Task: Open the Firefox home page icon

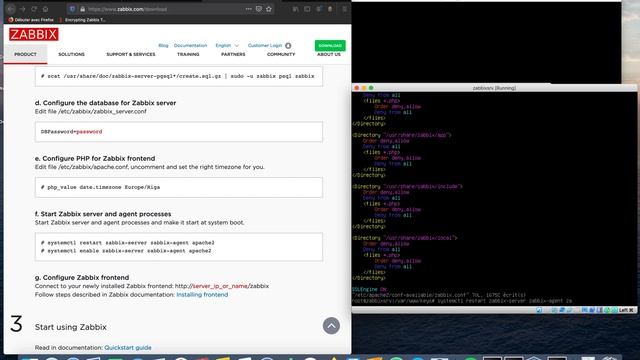Action: [45, 9]
